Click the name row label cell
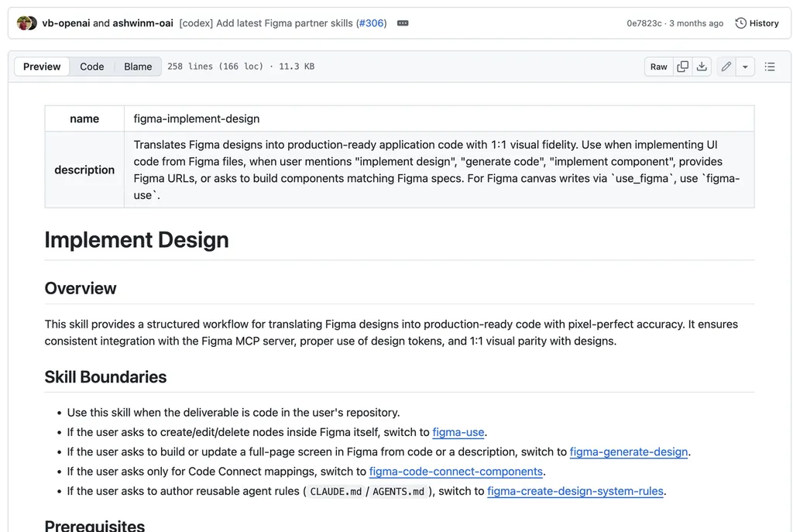The height and width of the screenshot is (532, 793). (84, 118)
